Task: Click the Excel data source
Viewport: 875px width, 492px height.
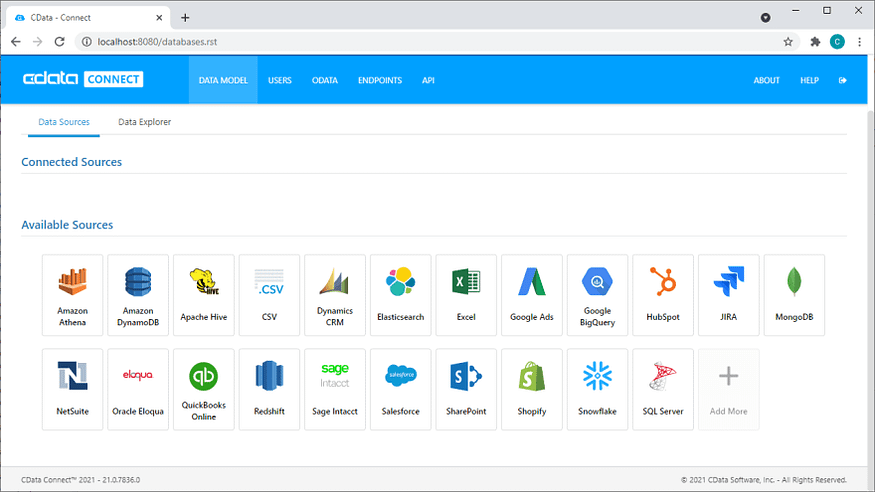Action: [x=466, y=295]
